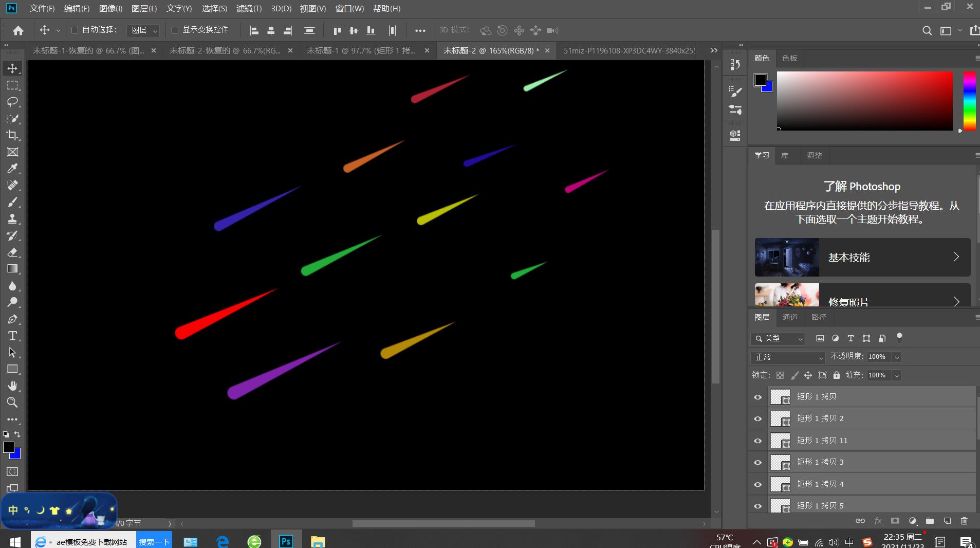Select the Crop tool
980x548 pixels.
12,135
